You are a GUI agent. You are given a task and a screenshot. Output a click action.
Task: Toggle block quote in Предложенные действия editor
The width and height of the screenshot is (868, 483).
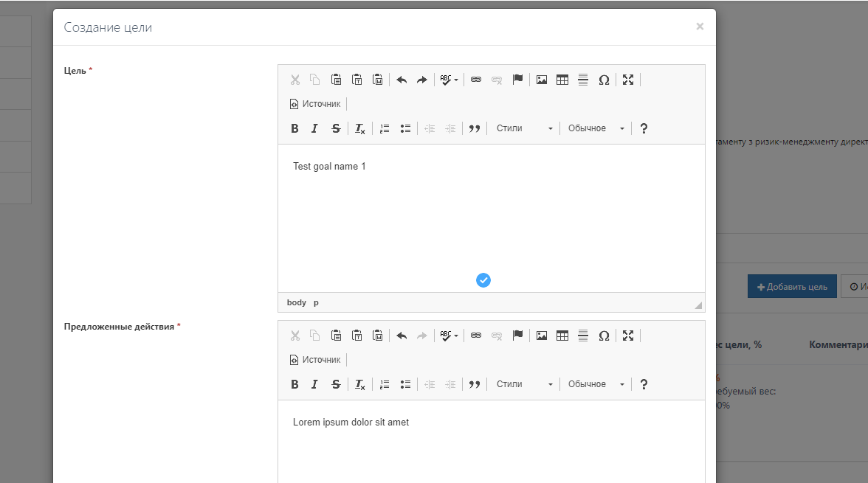tap(475, 384)
